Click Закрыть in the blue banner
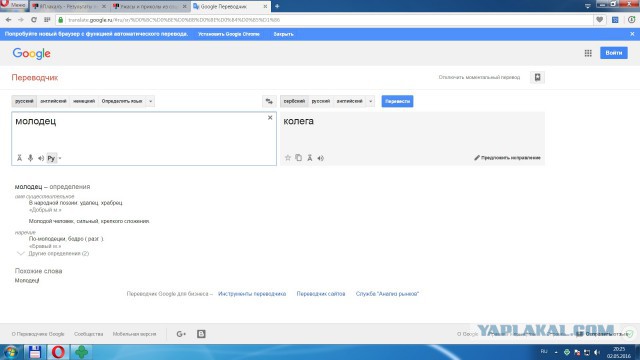The height and width of the screenshot is (360, 640). (283, 34)
